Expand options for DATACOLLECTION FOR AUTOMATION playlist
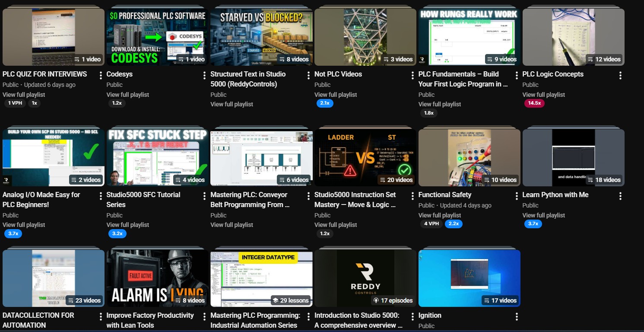Viewport: 644px width, 332px height. (x=100, y=317)
